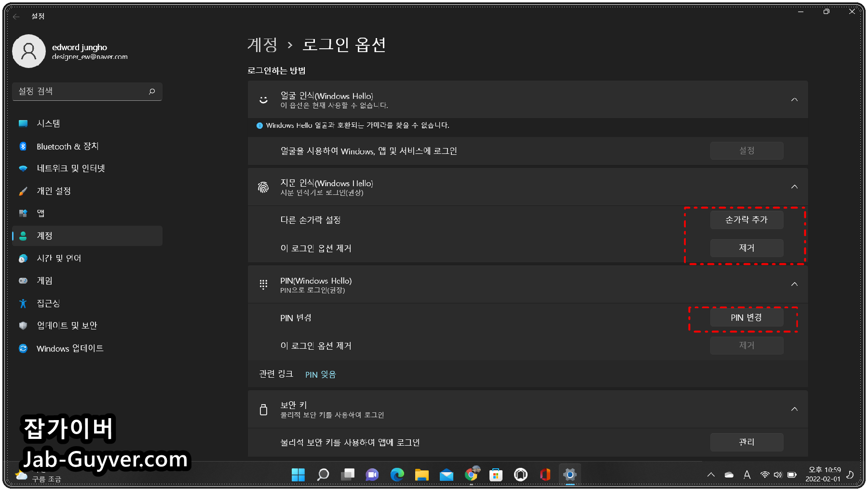Viewport: 868px width, 491px height.
Task: Open Bluetooth & 장치 settings icon
Action: tap(23, 146)
